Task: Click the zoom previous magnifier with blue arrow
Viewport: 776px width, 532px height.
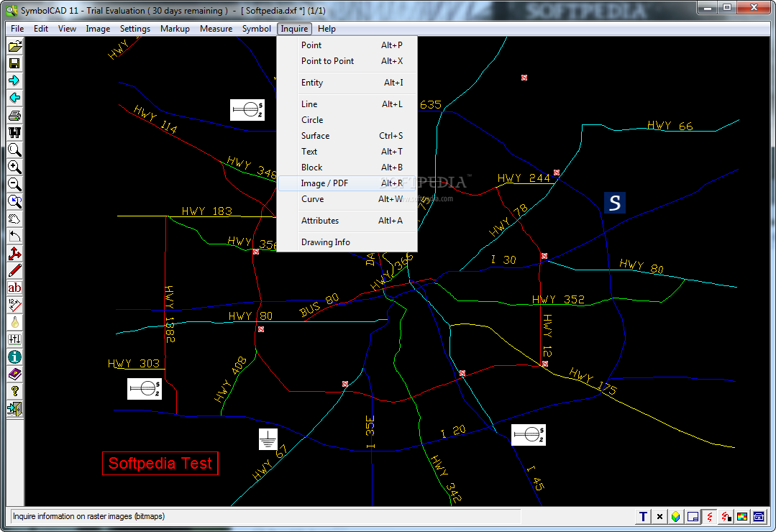Action: (15, 201)
